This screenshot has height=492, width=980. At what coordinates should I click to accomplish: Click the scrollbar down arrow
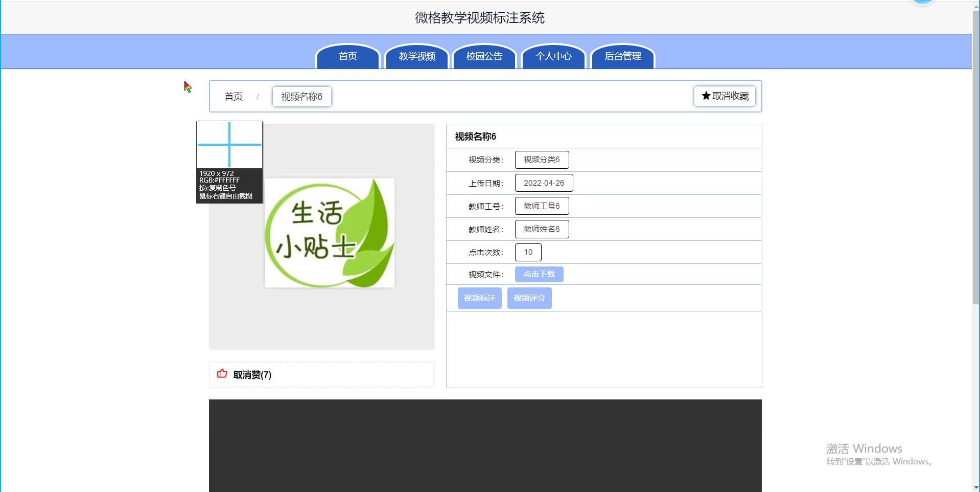coord(976,487)
